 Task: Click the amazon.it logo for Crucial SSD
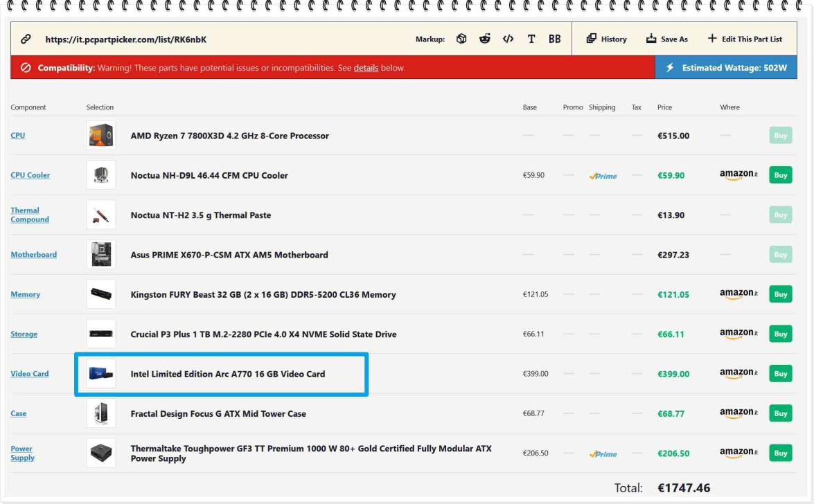click(x=738, y=334)
